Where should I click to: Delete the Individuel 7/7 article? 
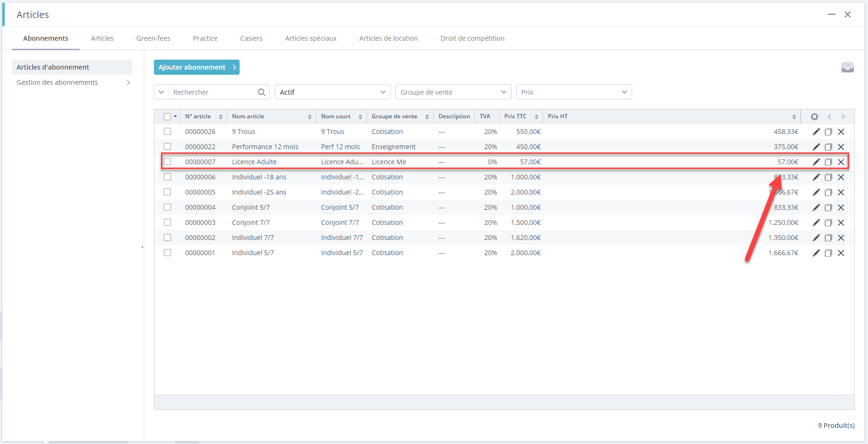tap(841, 238)
